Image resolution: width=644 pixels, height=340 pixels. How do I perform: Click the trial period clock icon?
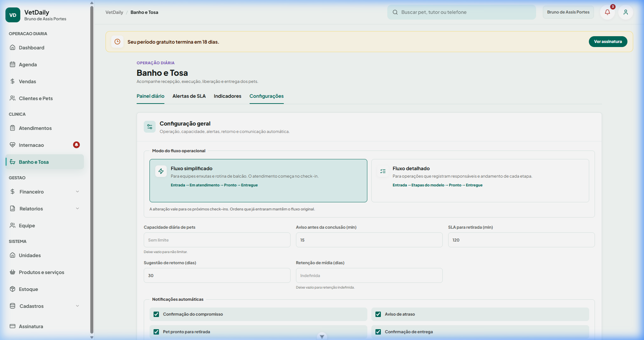[117, 42]
